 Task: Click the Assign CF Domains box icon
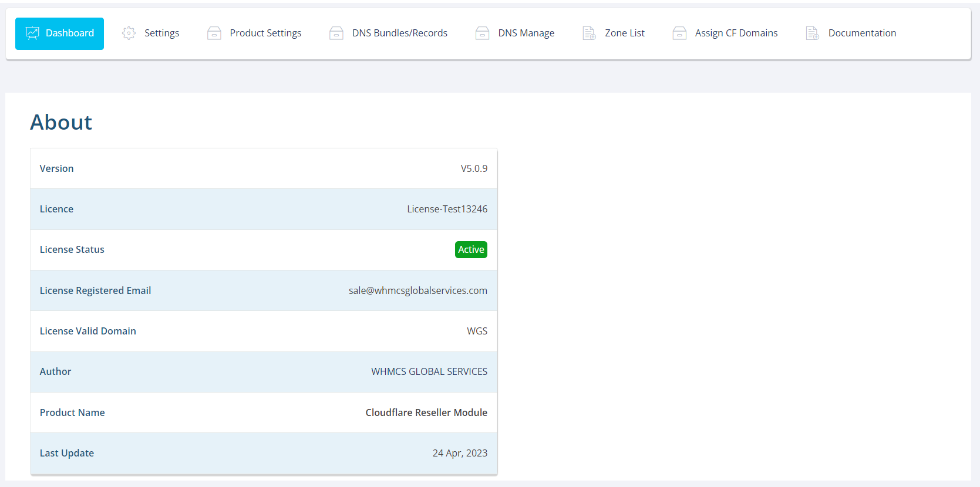pos(679,33)
